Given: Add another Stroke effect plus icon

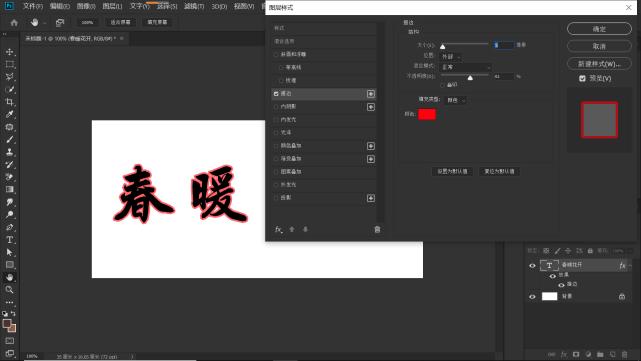Looking at the screenshot, I should tap(371, 94).
